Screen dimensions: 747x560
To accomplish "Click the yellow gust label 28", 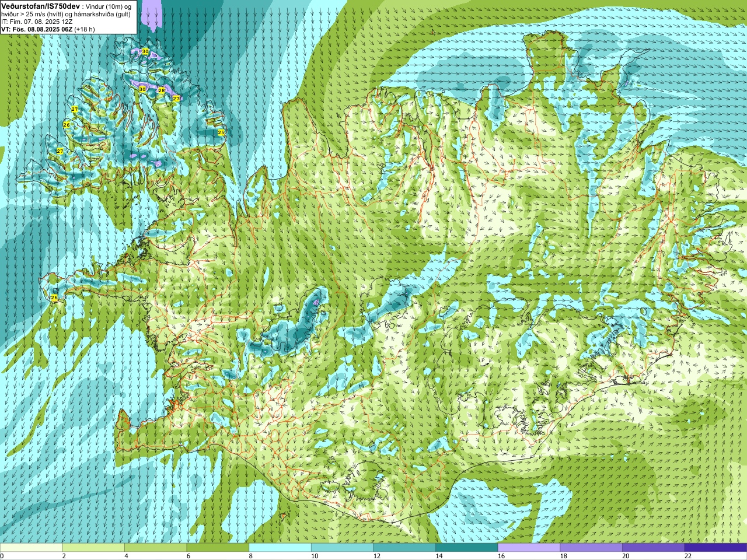I will [x=162, y=90].
